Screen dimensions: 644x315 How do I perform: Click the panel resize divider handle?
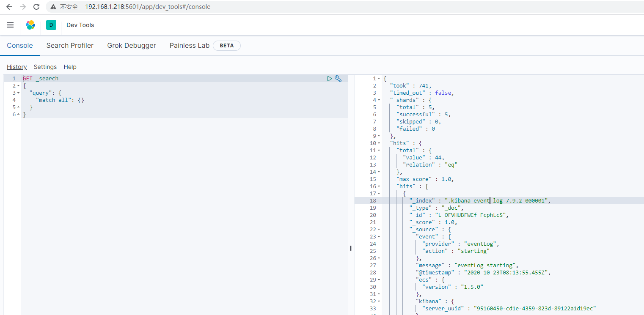click(x=351, y=248)
